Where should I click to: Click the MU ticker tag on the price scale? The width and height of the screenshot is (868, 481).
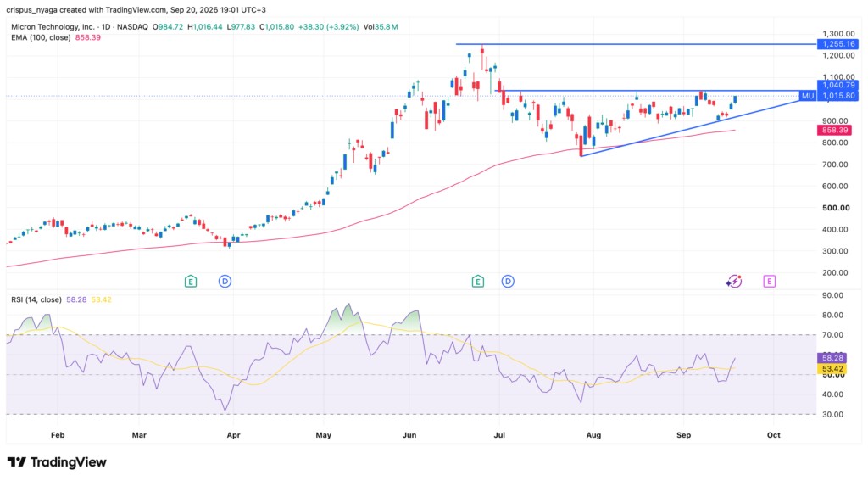pyautogui.click(x=808, y=96)
